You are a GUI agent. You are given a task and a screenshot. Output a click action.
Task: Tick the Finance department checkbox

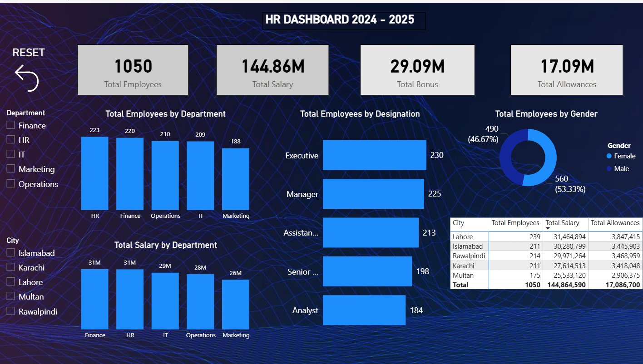click(x=10, y=125)
